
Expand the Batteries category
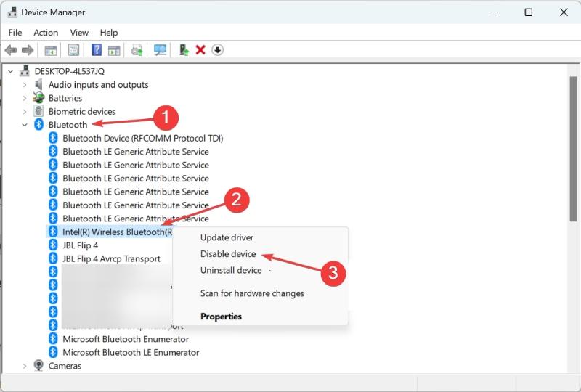click(x=25, y=98)
